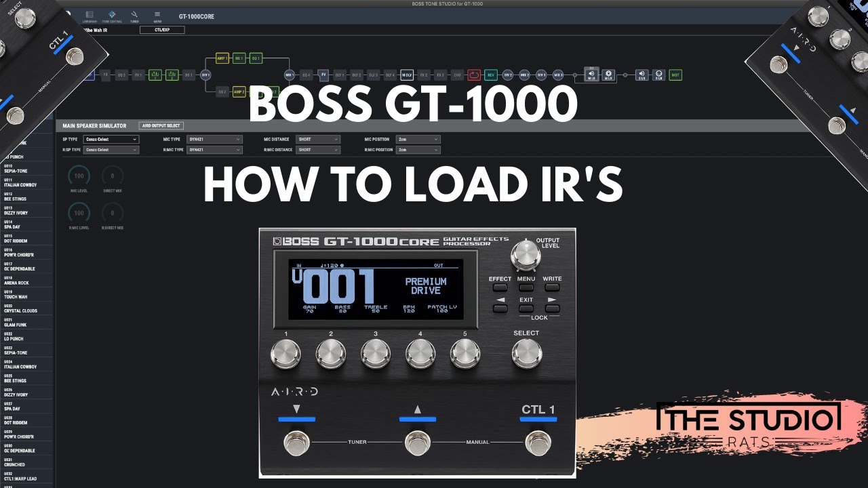The width and height of the screenshot is (868, 488).
Task: Select patch U020 CRYSTAL CLOUDS
Action: 26,309
